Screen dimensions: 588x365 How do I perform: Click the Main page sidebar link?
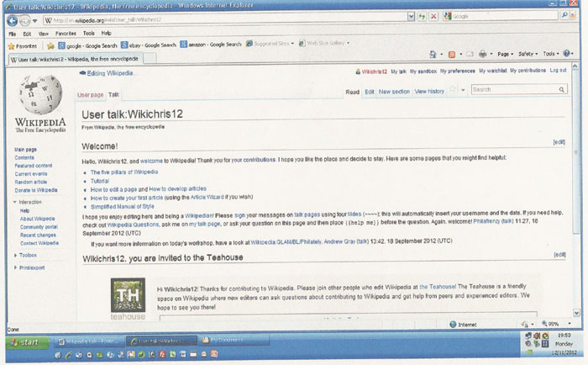coord(25,150)
